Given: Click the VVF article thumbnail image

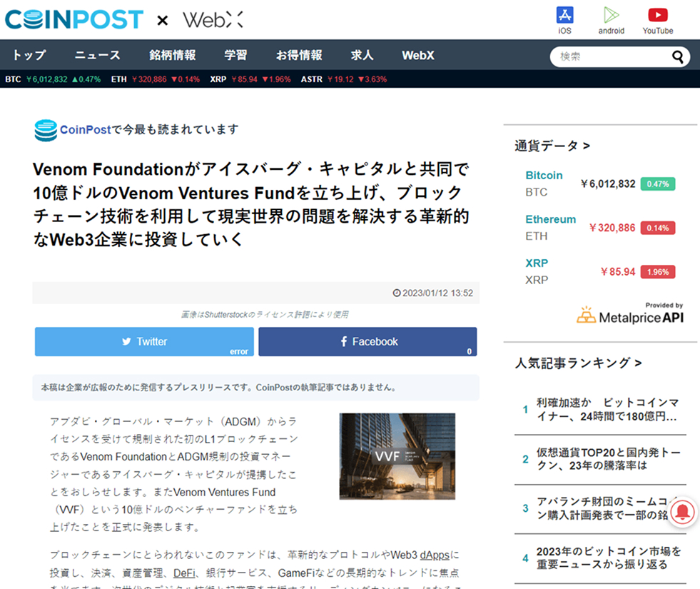Looking at the screenshot, I should pos(397,456).
